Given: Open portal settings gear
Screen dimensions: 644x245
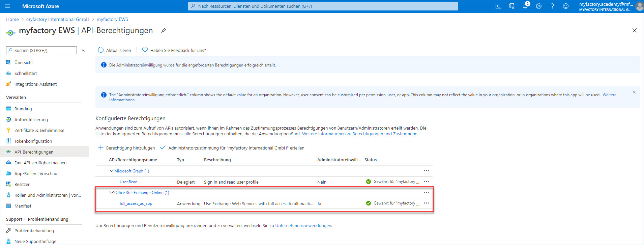Looking at the screenshot, I should pos(539,6).
